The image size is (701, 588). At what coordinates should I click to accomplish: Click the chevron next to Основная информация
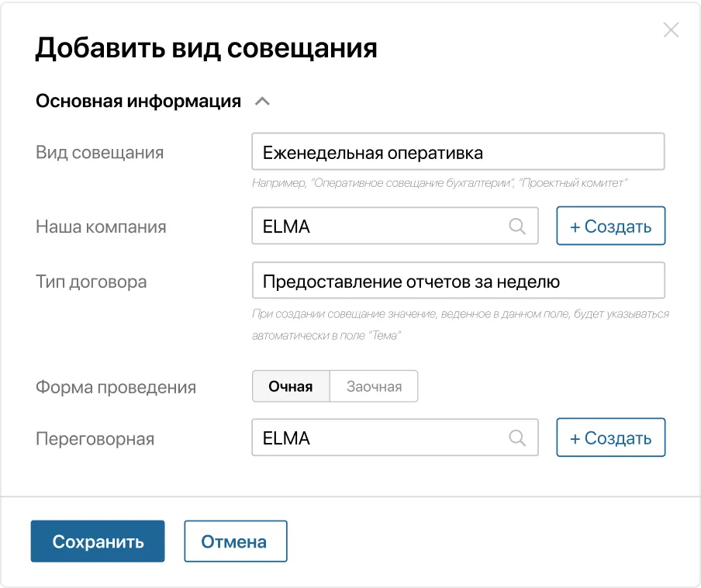tap(262, 100)
